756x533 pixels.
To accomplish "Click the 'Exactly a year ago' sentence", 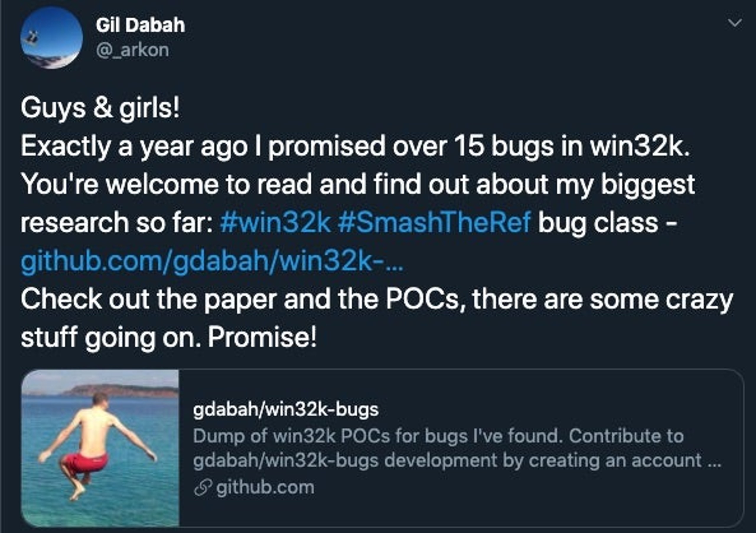I will 355,146.
